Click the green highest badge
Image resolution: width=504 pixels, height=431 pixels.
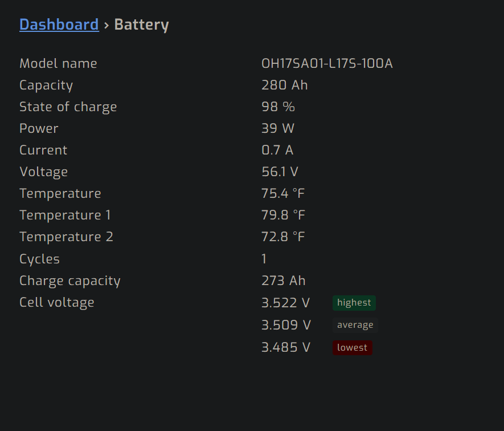pos(354,303)
